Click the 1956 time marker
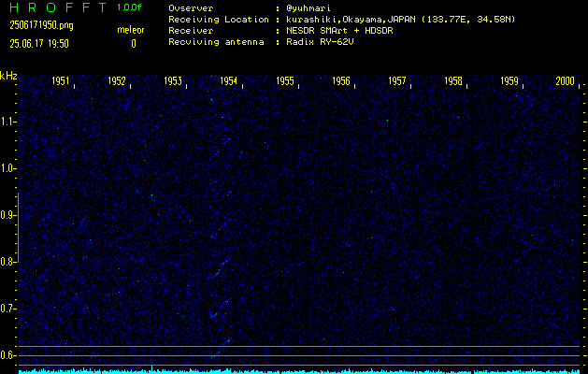The width and height of the screenshot is (588, 374). tap(341, 81)
